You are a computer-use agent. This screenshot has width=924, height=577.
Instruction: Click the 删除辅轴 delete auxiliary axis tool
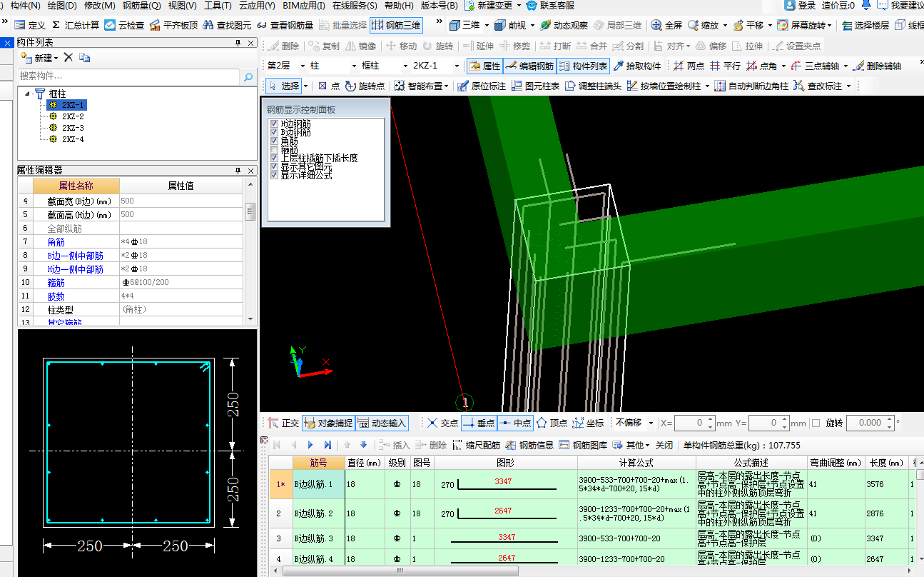[x=876, y=66]
